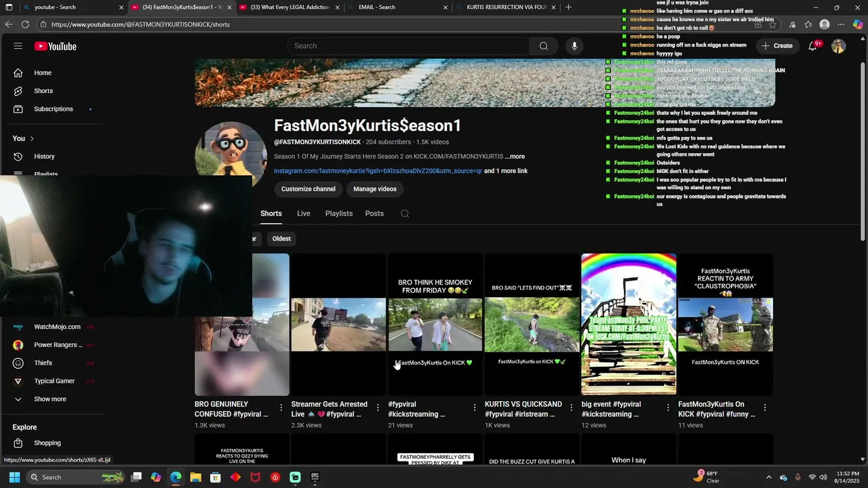Open Windows Start menu
This screenshot has height=488, width=868.
pos(14,477)
